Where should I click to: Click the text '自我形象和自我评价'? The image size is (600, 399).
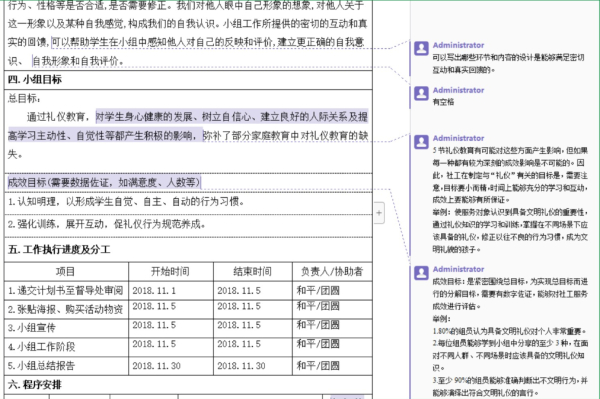click(75, 61)
